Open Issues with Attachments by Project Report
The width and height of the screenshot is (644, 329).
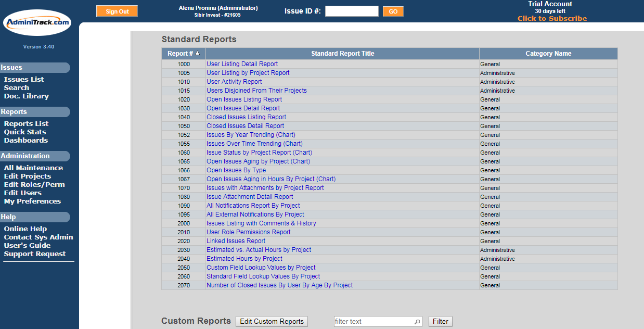[x=265, y=188]
